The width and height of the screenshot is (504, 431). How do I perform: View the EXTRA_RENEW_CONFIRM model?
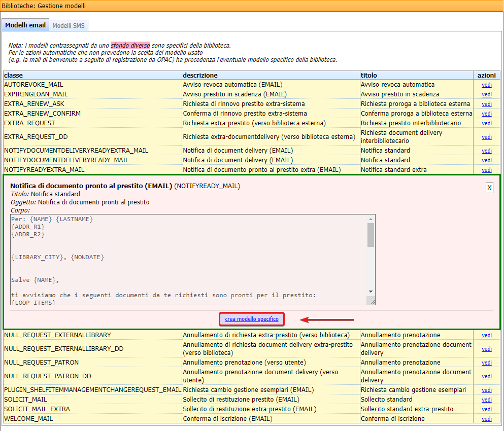487,114
